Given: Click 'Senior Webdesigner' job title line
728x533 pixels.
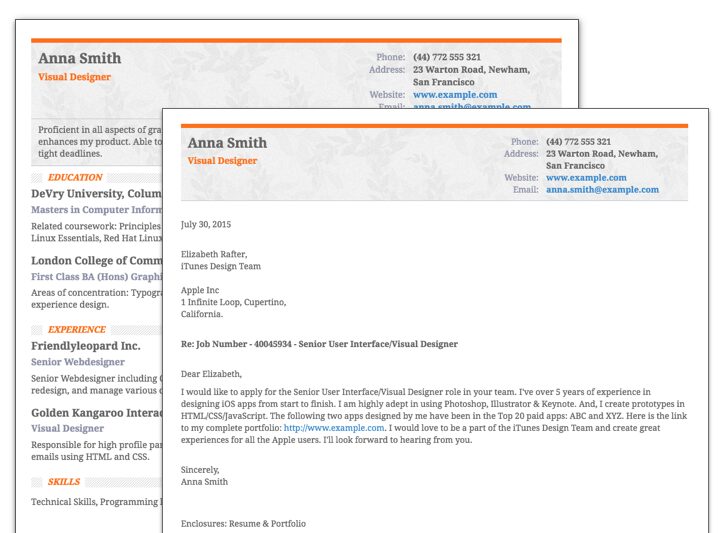Looking at the screenshot, I should coord(78,362).
